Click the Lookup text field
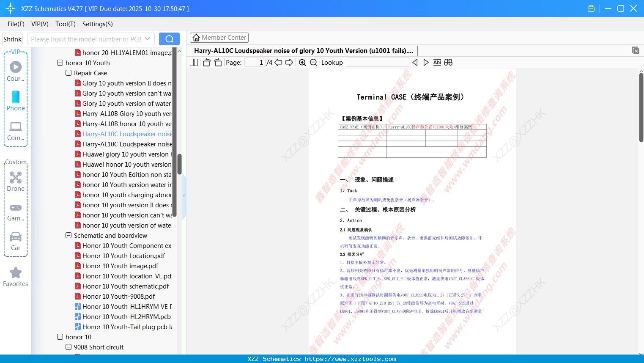The height and width of the screenshot is (363, 644). click(x=378, y=63)
